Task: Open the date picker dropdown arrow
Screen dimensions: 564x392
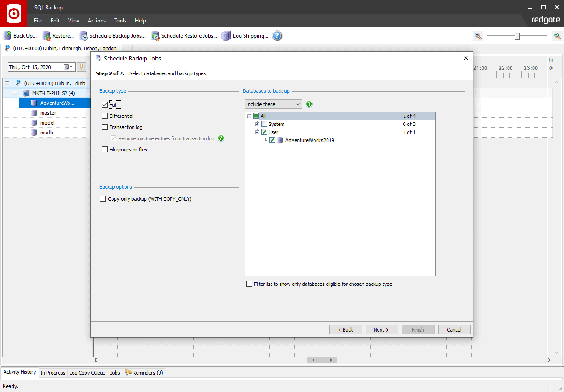Action: pyautogui.click(x=71, y=66)
